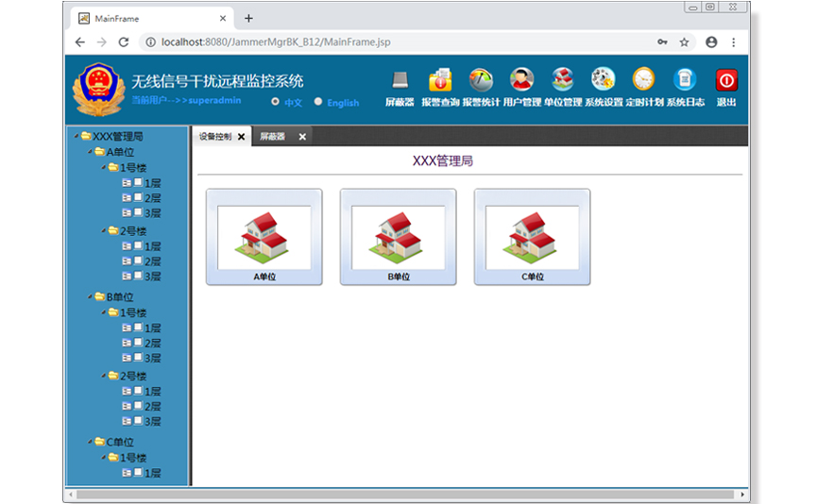Collapse 2号楼 under A单位
The height and width of the screenshot is (504, 817).
(x=104, y=230)
